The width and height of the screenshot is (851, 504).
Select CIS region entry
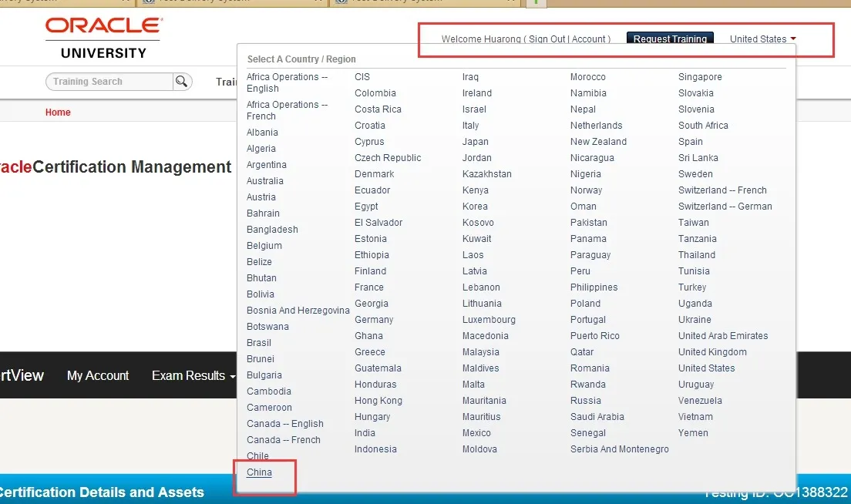click(362, 77)
